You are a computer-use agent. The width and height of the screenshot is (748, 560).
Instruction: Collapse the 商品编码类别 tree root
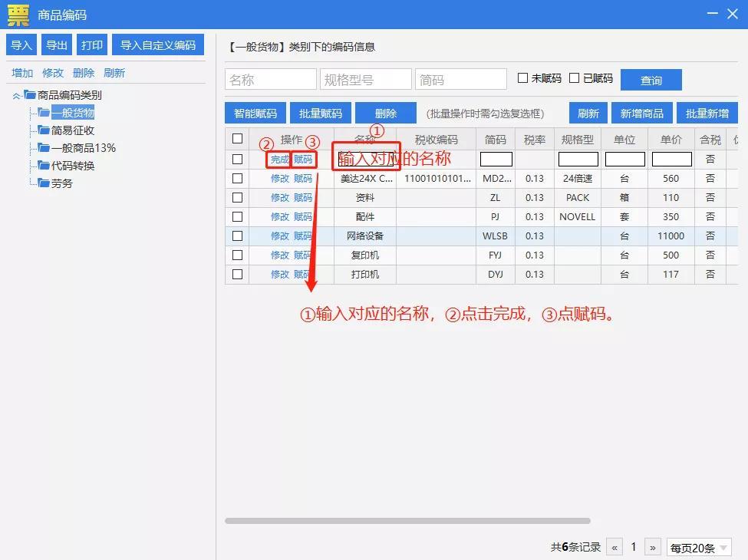tap(16, 95)
